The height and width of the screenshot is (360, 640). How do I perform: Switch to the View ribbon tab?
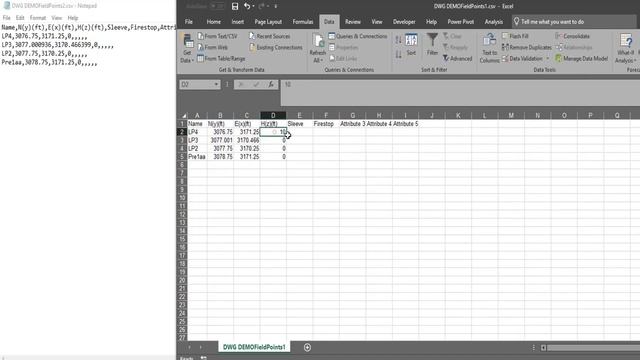(x=377, y=22)
